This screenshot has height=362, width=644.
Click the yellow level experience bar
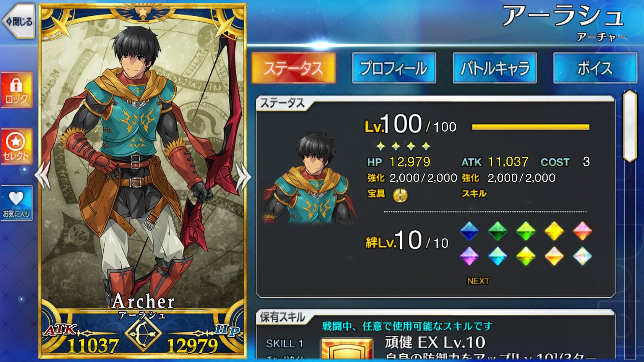(x=531, y=127)
